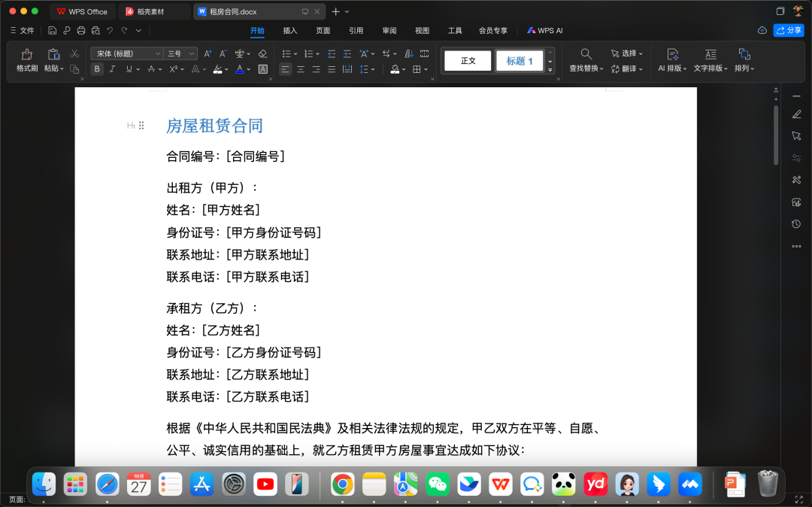Viewport: 812px width, 507px height.
Task: Open the 三号 font size dropdown
Action: click(x=181, y=54)
